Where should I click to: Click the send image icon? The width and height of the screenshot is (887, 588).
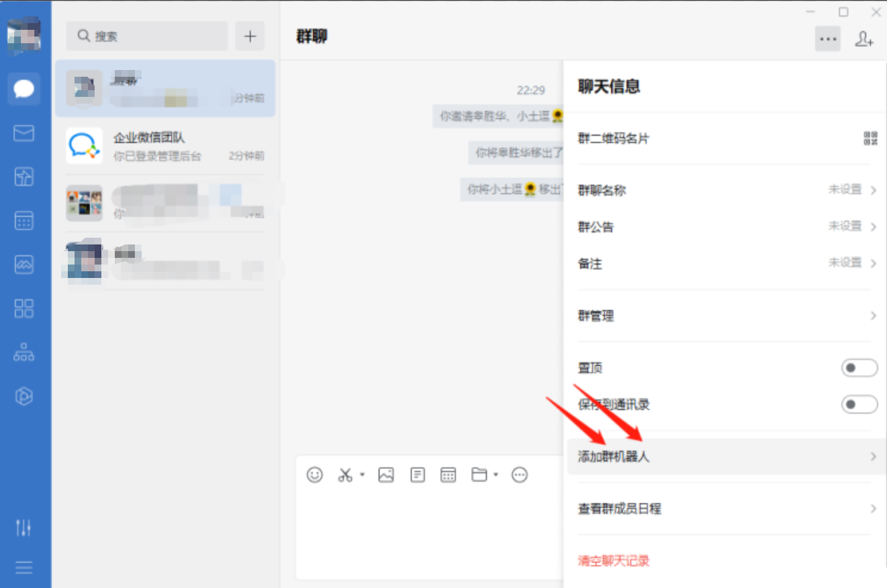(x=386, y=475)
